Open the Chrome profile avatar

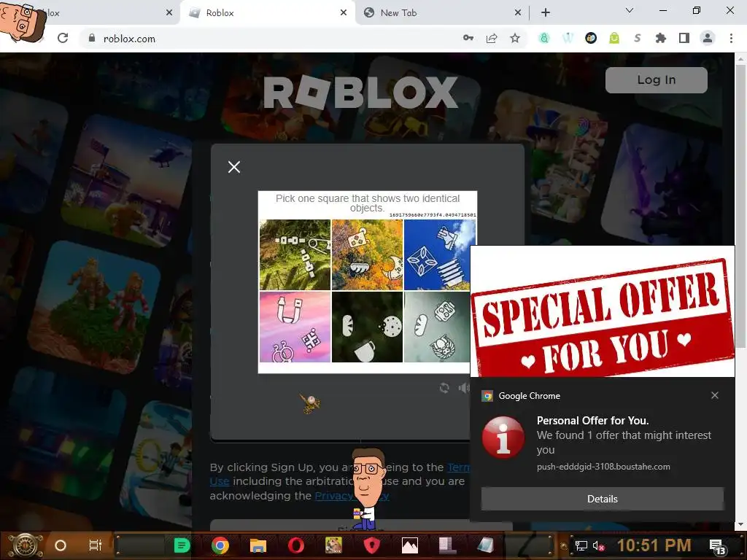[708, 38]
